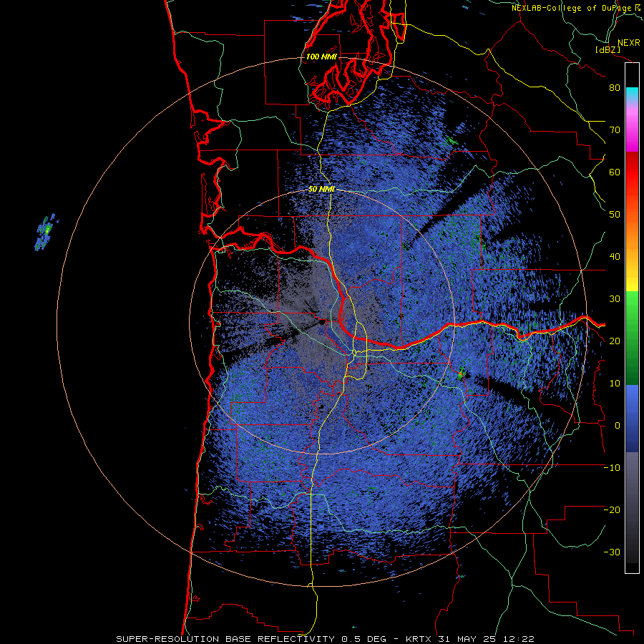Click the isolated offshore echo west of the coast

tap(47, 232)
